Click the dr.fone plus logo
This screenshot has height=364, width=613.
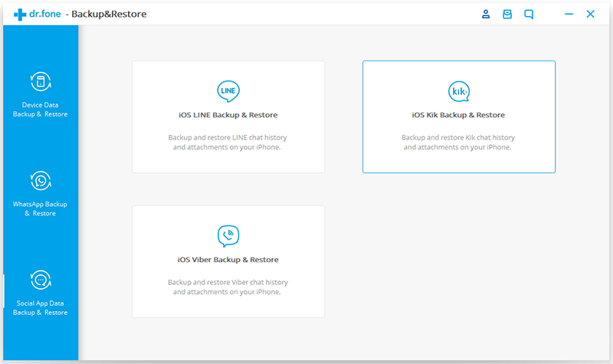click(20, 15)
